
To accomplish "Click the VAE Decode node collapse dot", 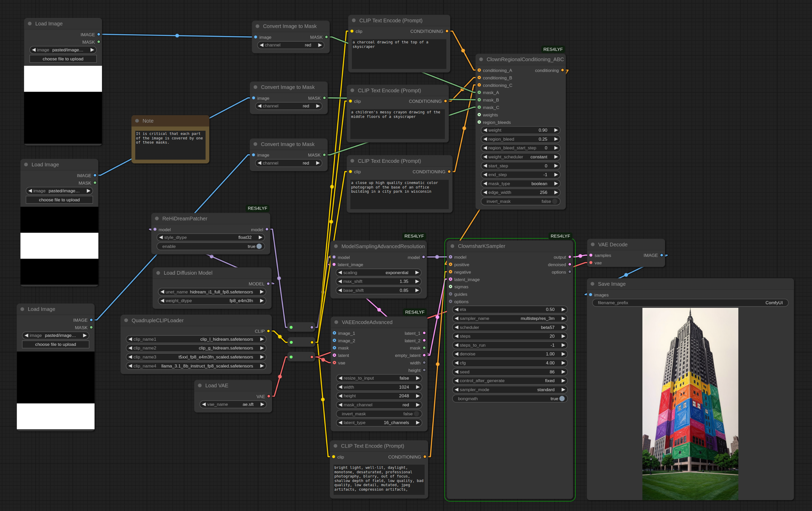I will 593,244.
